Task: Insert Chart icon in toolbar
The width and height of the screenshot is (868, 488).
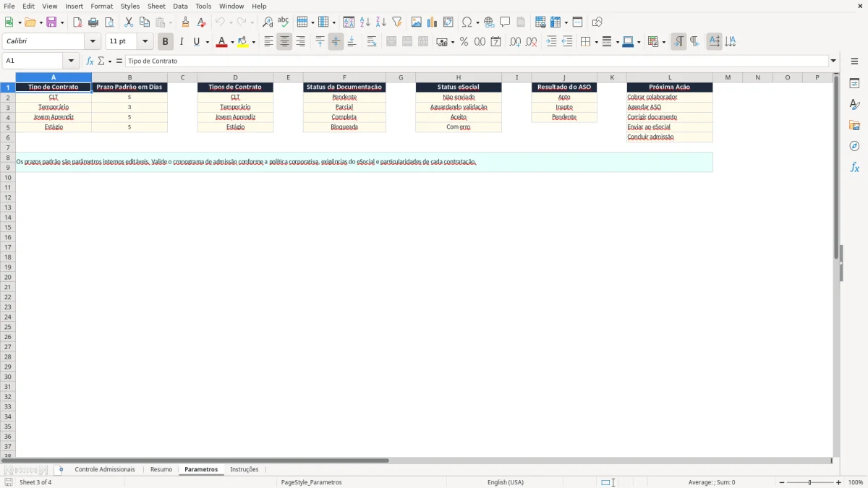Action: pyautogui.click(x=433, y=22)
